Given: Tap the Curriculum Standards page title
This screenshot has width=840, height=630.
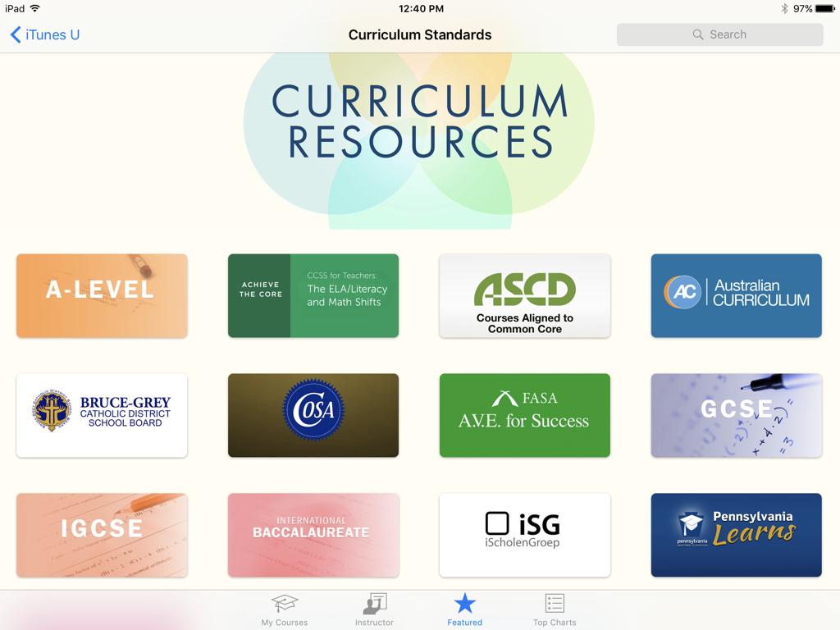Looking at the screenshot, I should [x=420, y=34].
